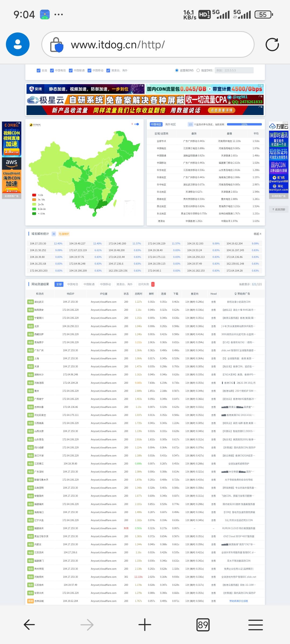Click 关闭所有广告 under the right ad

(x=279, y=196)
